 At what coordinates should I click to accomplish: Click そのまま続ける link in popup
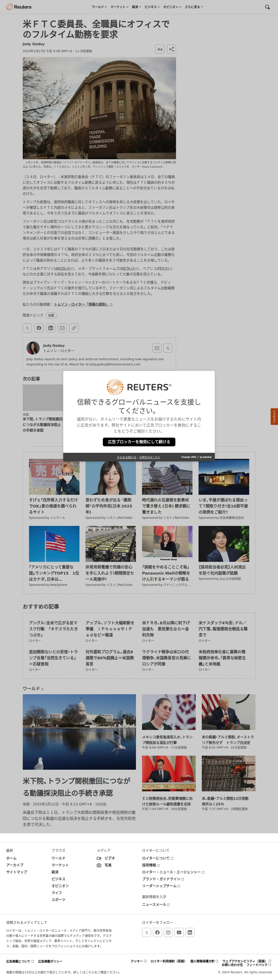[126, 457]
